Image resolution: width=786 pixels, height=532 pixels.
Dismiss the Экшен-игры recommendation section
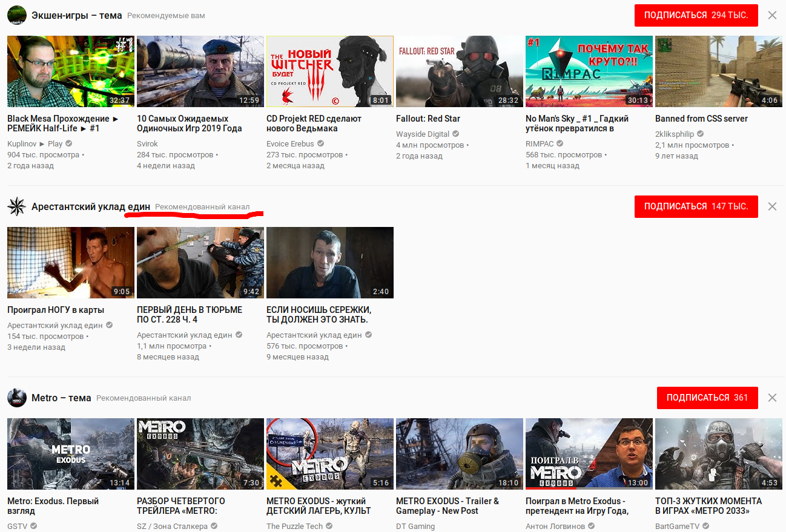(x=772, y=15)
